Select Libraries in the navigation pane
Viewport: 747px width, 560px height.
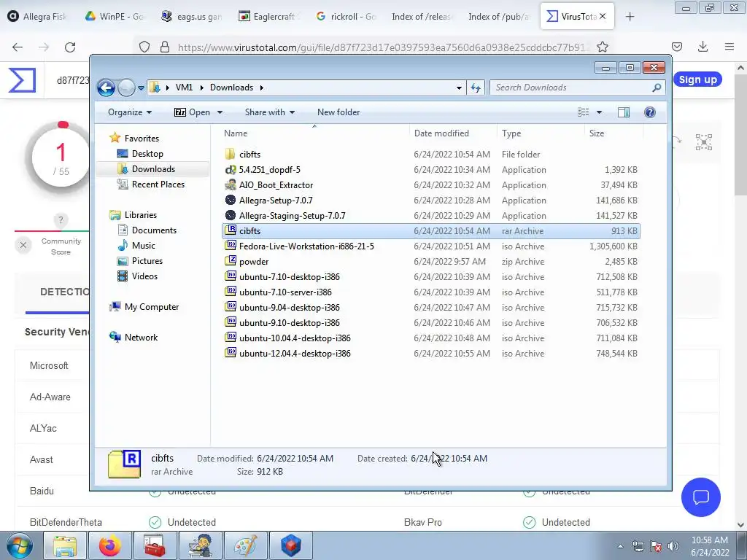pos(141,215)
